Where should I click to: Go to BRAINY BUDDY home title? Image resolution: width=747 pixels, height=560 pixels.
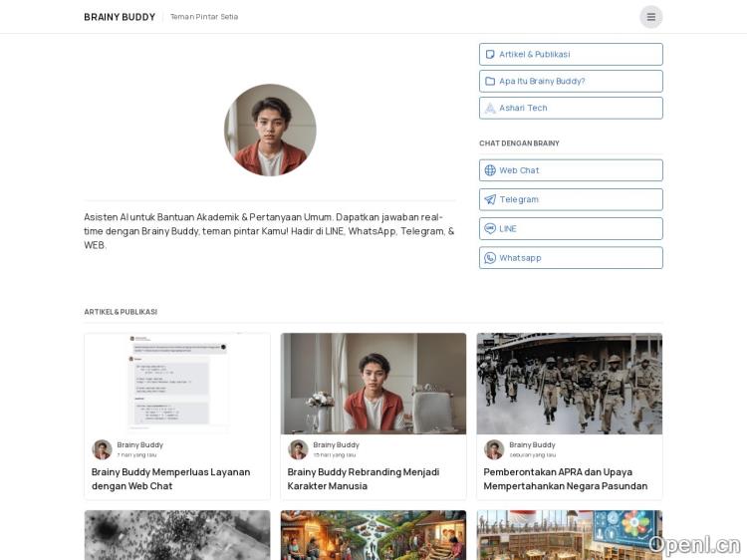pos(120,17)
